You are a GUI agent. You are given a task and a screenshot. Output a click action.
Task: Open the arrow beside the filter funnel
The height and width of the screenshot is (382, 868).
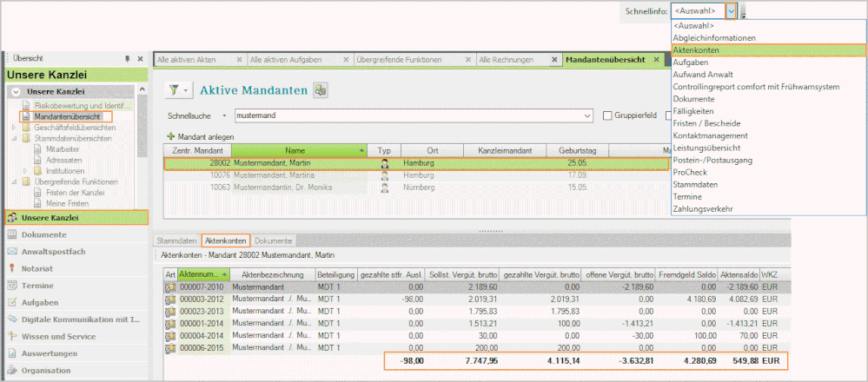(187, 90)
